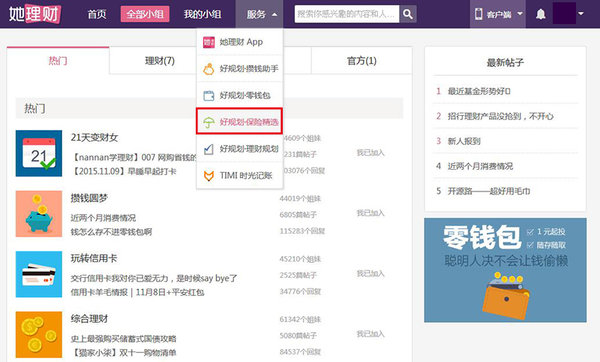This screenshot has height=362, width=600.
Task: Open the 21天变财女 group title
Action: click(x=95, y=137)
